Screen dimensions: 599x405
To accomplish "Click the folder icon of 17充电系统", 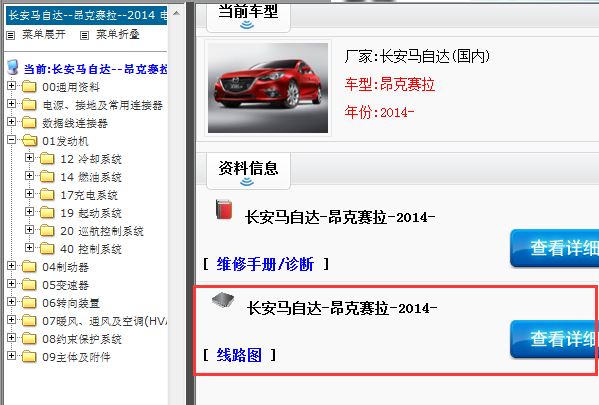I will 47,195.
